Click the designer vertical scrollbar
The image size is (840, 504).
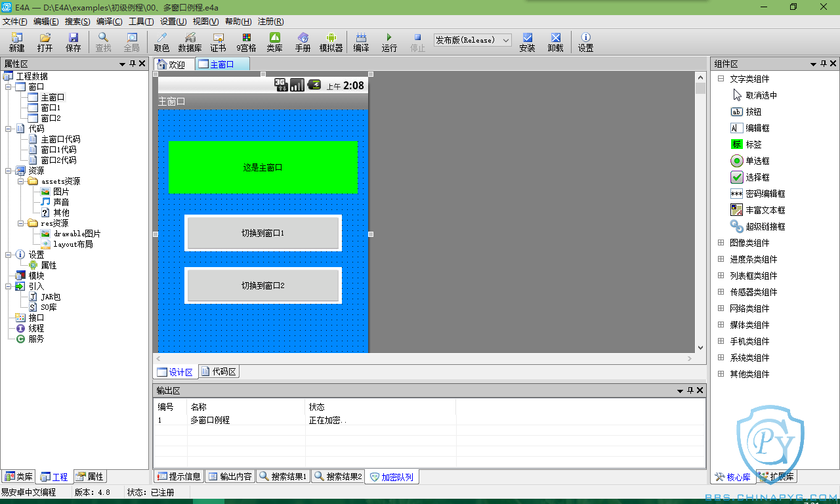tap(700, 211)
